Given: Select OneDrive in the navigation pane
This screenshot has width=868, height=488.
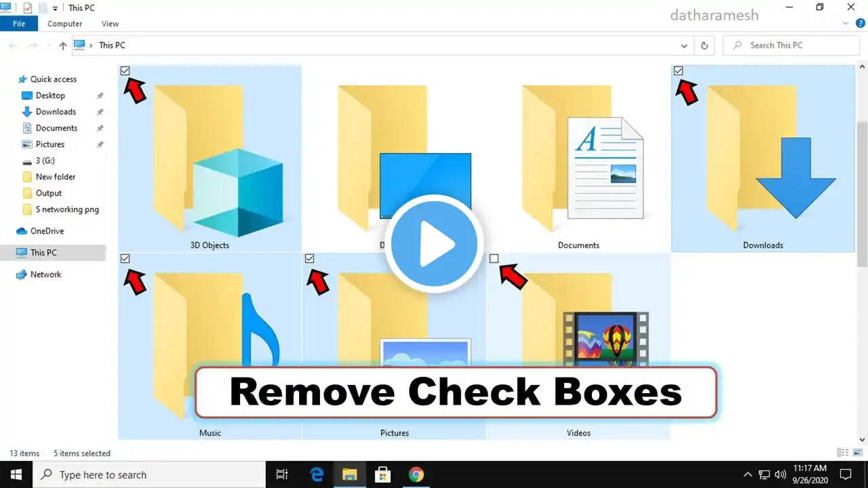Looking at the screenshot, I should pos(47,231).
